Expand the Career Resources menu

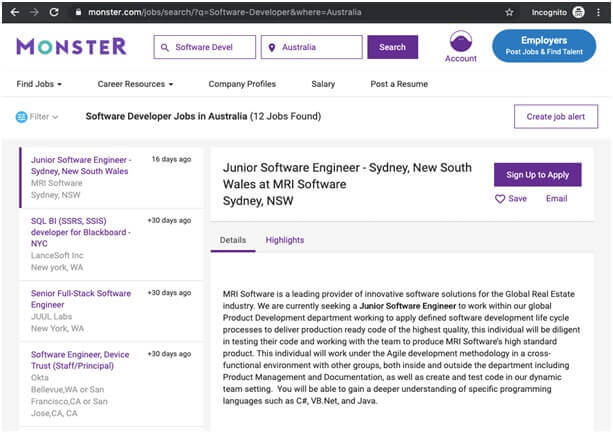point(135,84)
